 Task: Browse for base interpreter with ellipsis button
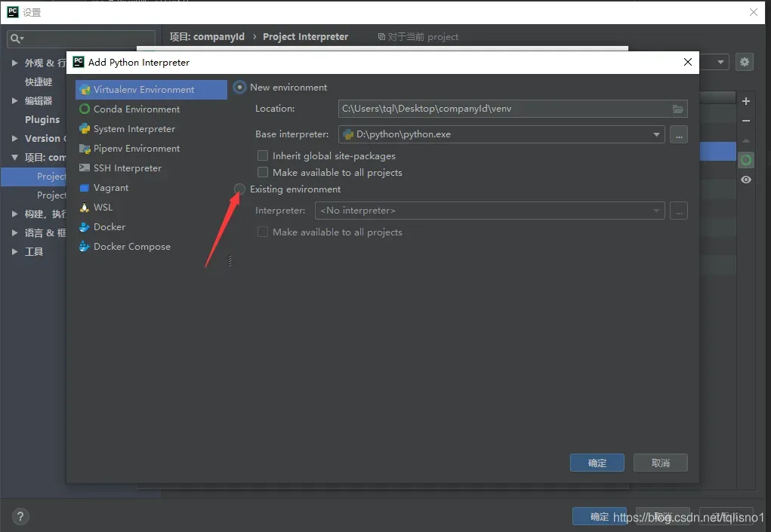point(679,134)
